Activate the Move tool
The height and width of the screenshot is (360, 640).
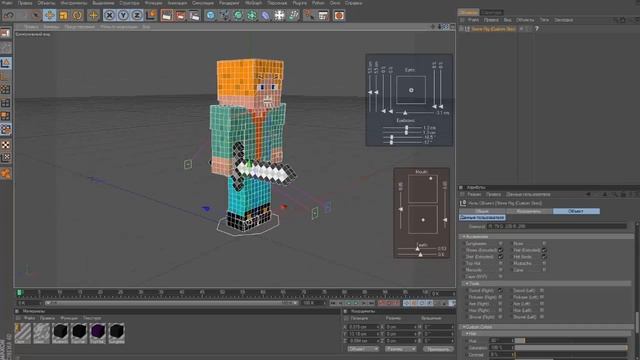coord(49,16)
